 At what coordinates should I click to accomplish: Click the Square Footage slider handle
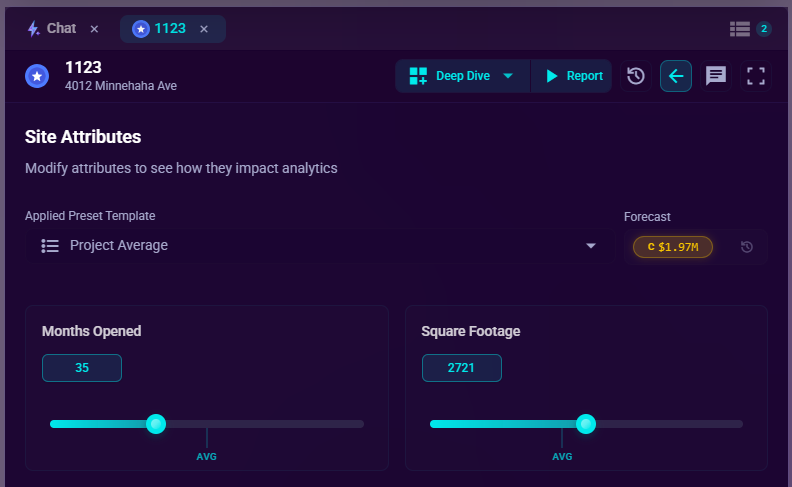(x=586, y=424)
